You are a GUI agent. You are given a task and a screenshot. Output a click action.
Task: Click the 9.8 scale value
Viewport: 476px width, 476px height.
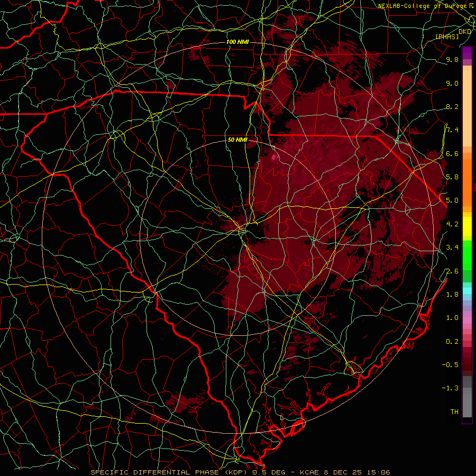(452, 60)
